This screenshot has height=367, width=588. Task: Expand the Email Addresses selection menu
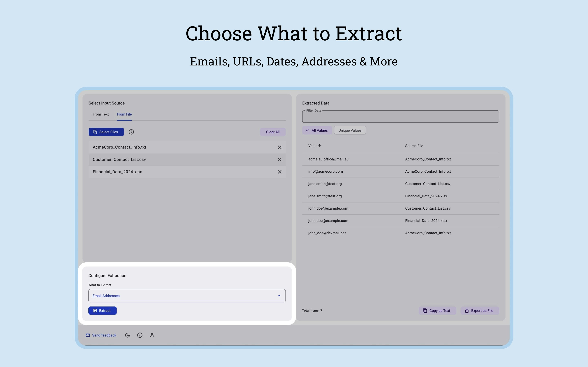187,296
